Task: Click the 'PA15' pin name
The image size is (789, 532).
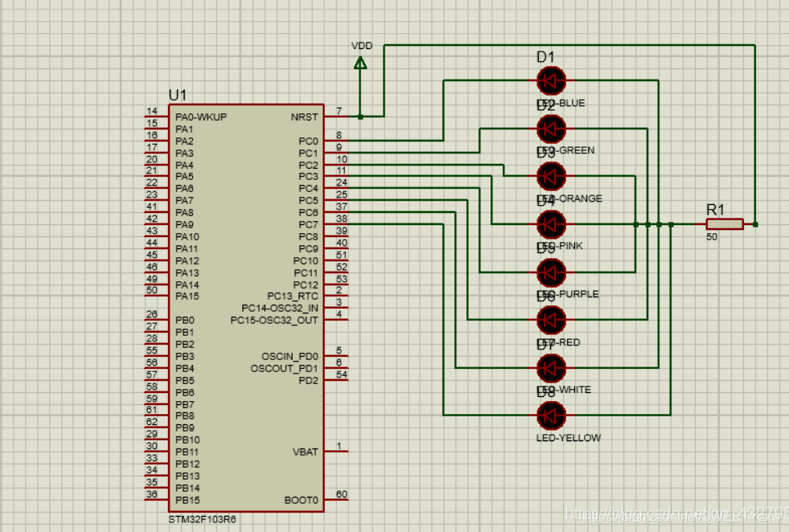Action: tap(187, 297)
